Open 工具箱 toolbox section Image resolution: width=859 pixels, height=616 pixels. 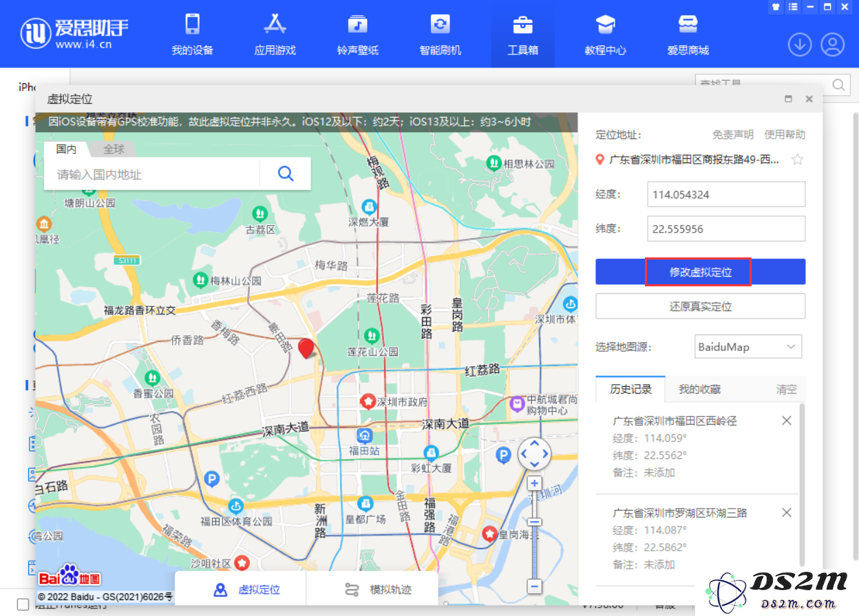coord(522,34)
